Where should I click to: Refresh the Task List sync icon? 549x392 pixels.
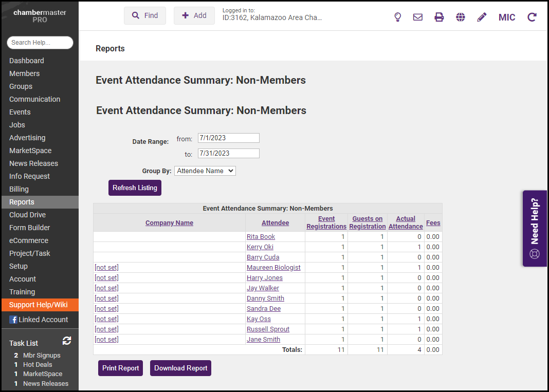[67, 341]
